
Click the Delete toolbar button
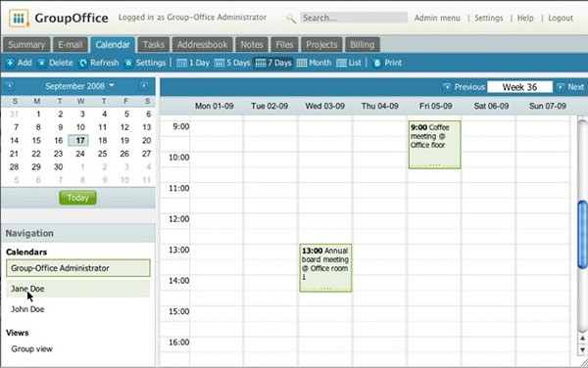pyautogui.click(x=56, y=63)
